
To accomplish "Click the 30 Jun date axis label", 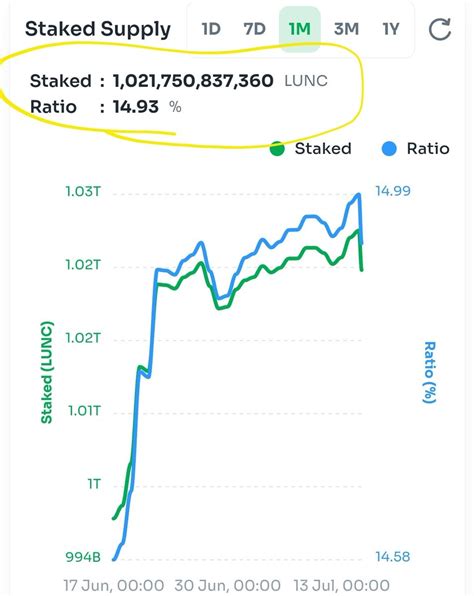I will pos(227,585).
